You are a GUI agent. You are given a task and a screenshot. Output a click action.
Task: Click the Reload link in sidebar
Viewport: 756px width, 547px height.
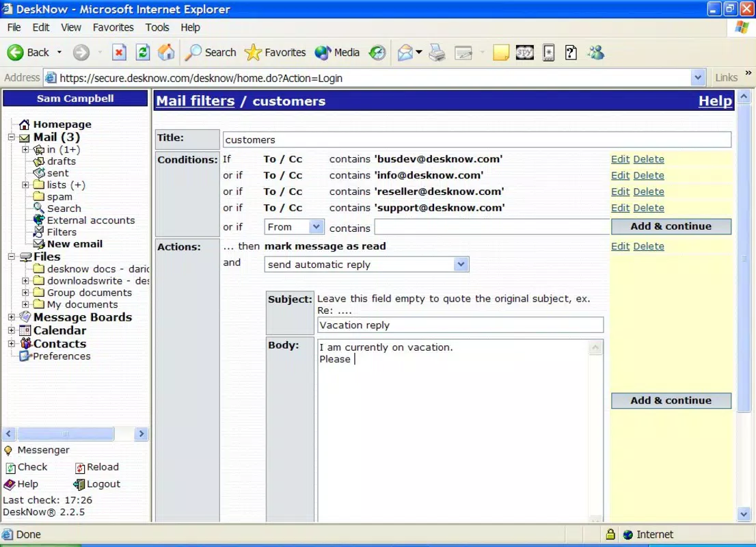[x=103, y=467]
